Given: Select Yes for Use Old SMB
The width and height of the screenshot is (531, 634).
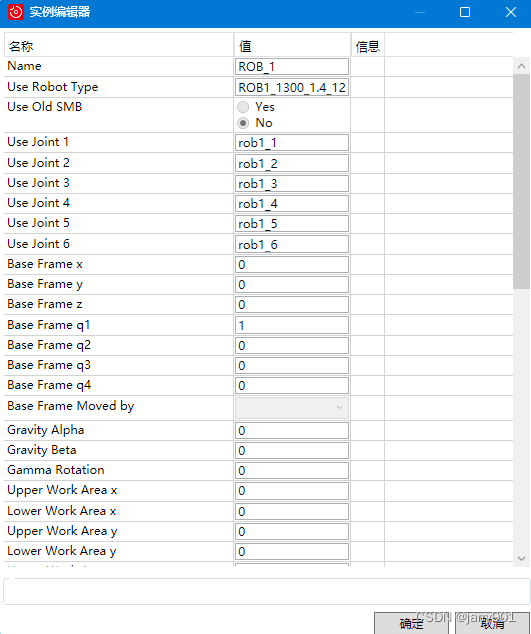Looking at the screenshot, I should (x=243, y=107).
